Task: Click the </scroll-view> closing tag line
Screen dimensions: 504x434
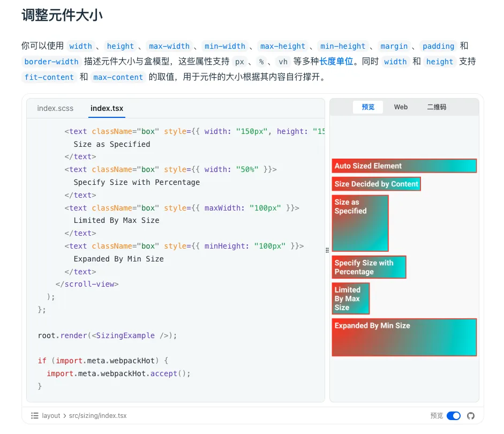Action: pos(87,284)
